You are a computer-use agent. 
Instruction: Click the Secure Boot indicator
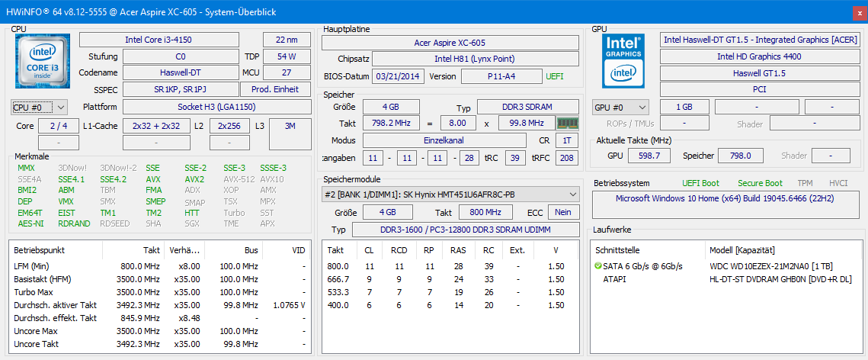760,183
